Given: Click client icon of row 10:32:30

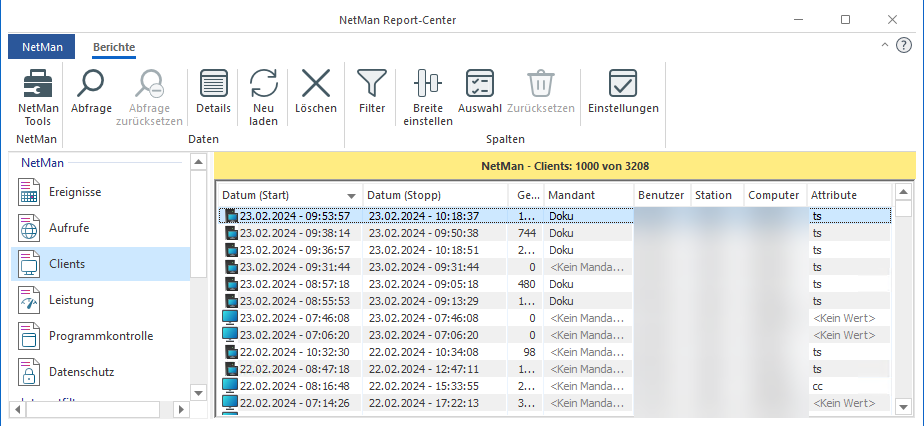Looking at the screenshot, I should [x=231, y=352].
